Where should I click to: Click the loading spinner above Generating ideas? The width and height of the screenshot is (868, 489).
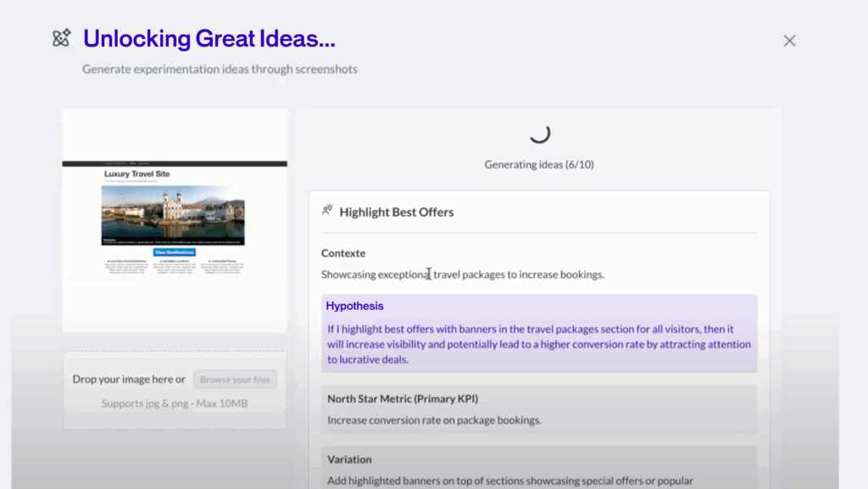539,133
